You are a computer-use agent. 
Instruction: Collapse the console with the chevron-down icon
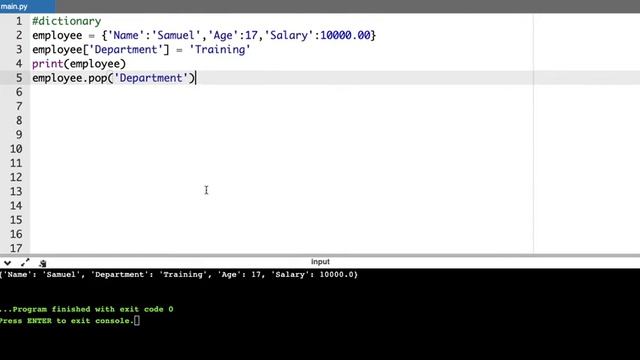click(7, 263)
